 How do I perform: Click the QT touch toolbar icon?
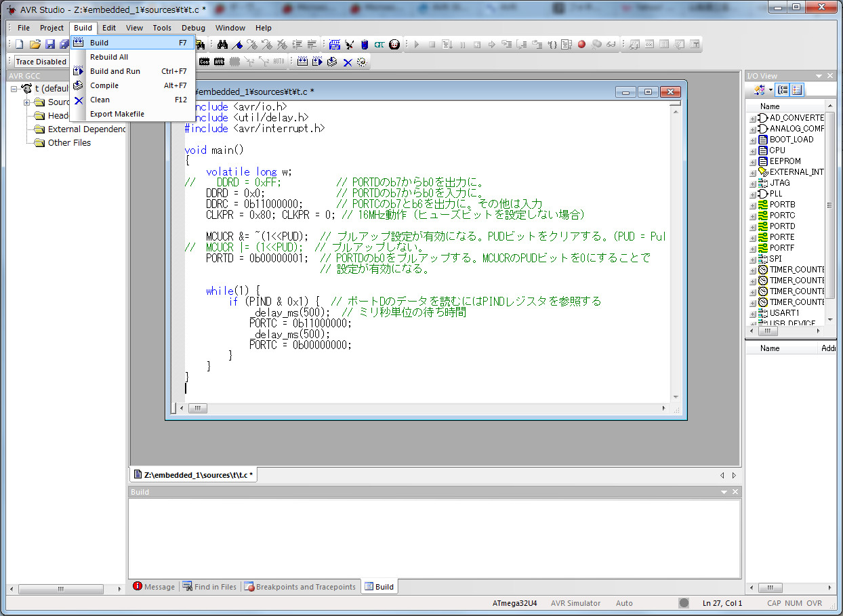379,45
